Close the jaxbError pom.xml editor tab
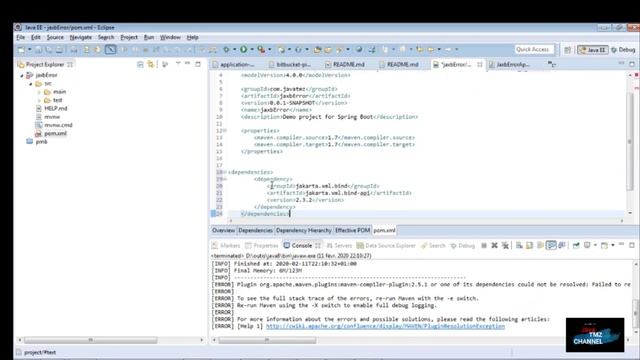The height and width of the screenshot is (360, 640). [480, 64]
